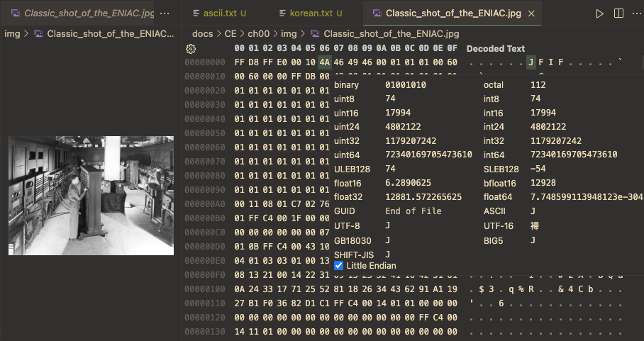Click the float32 value 12881.572265625
The width and height of the screenshot is (644, 341).
(423, 197)
